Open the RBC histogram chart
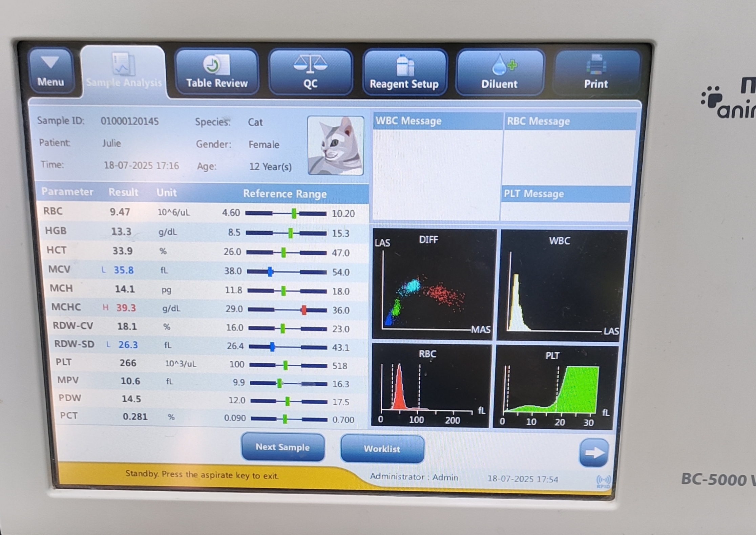Viewport: 756px width, 535px height. pos(431,386)
